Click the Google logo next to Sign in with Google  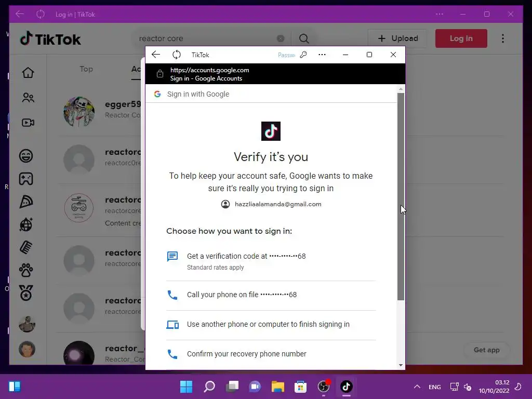(x=157, y=94)
